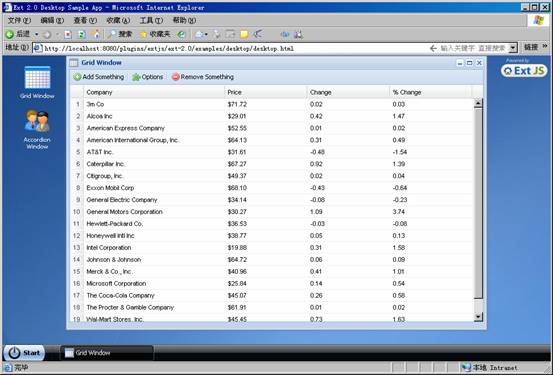Select the Caterpillar Inc. row
The width and height of the screenshot is (553, 375).
click(272, 164)
